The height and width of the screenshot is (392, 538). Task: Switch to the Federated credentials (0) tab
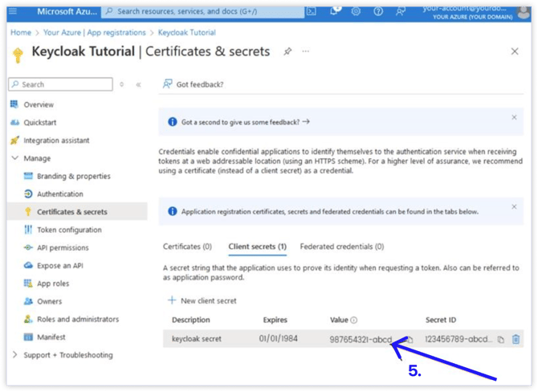pos(342,247)
